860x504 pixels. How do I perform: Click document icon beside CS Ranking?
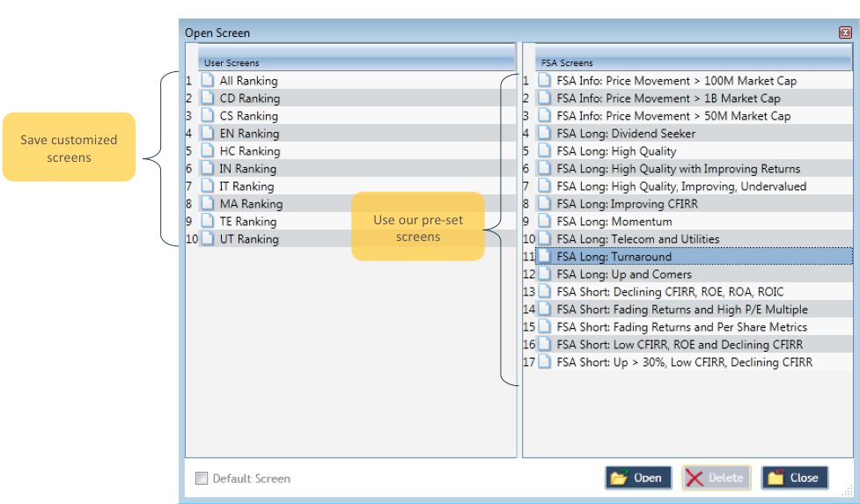(208, 115)
